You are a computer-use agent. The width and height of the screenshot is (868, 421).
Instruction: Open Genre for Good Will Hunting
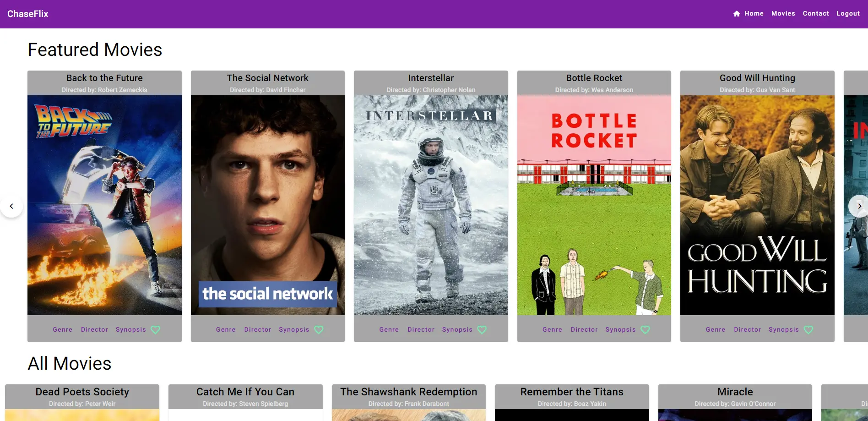[716, 330]
